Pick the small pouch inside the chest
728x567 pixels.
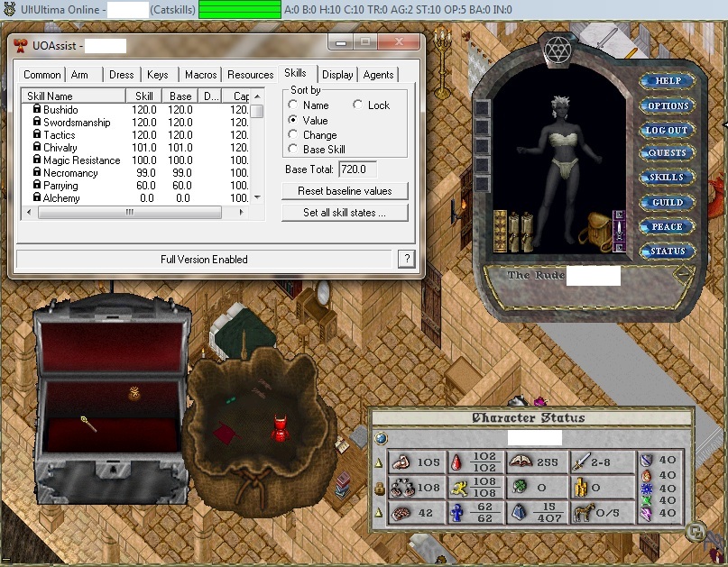134,393
